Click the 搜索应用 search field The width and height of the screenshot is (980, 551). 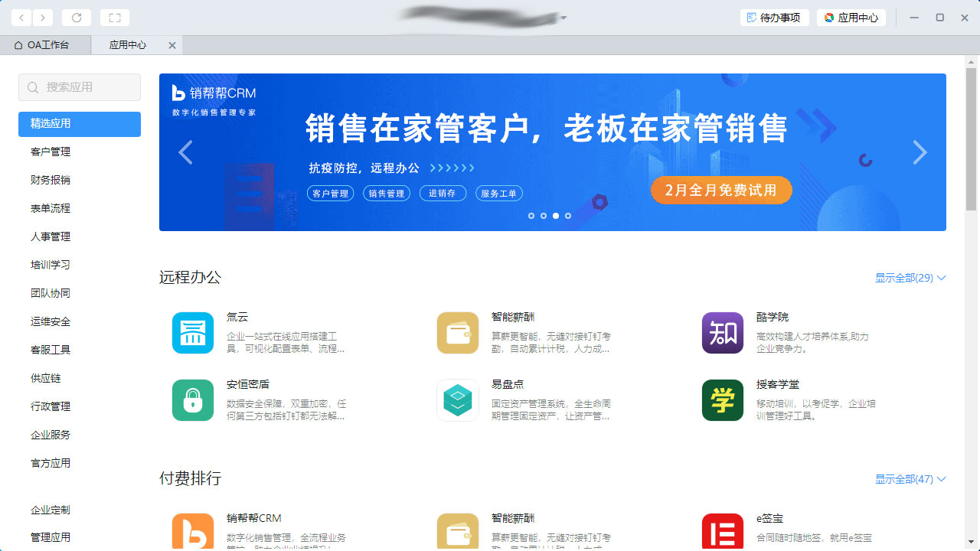pos(79,86)
